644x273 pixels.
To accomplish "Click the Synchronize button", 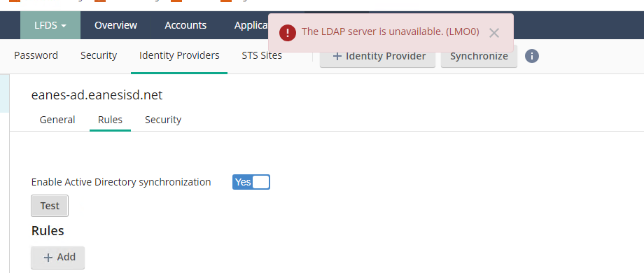I will click(479, 56).
